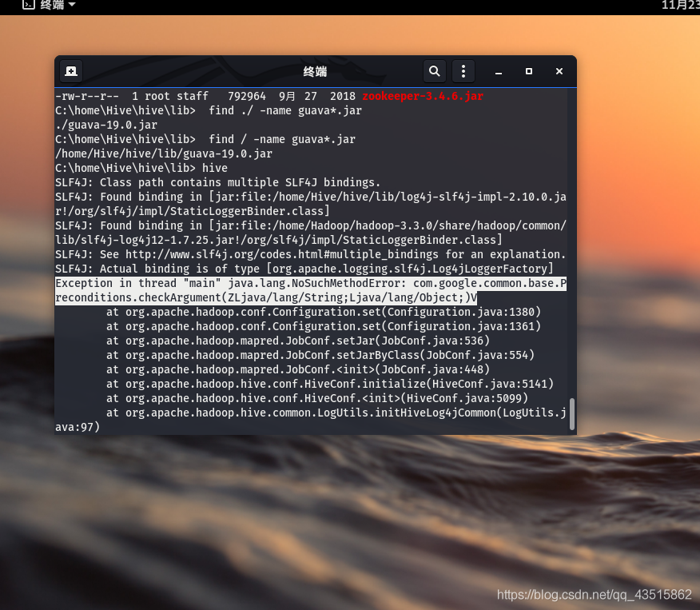The image size is (700, 610).
Task: Click the ./guava-19.0.jar output line
Action: (x=106, y=125)
